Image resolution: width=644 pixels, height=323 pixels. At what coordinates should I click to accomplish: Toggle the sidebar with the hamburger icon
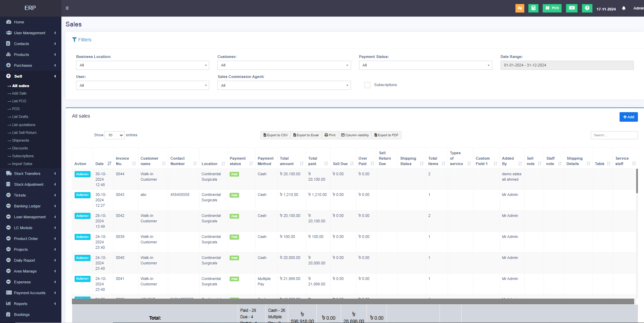(67, 8)
